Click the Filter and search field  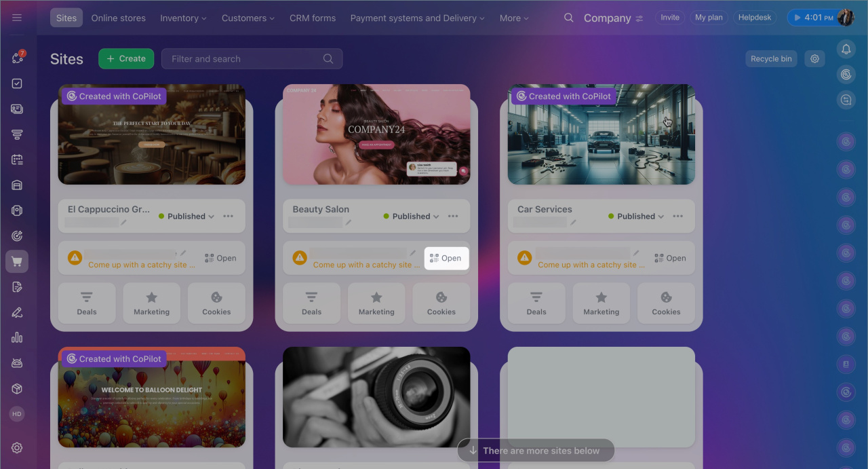(244, 59)
